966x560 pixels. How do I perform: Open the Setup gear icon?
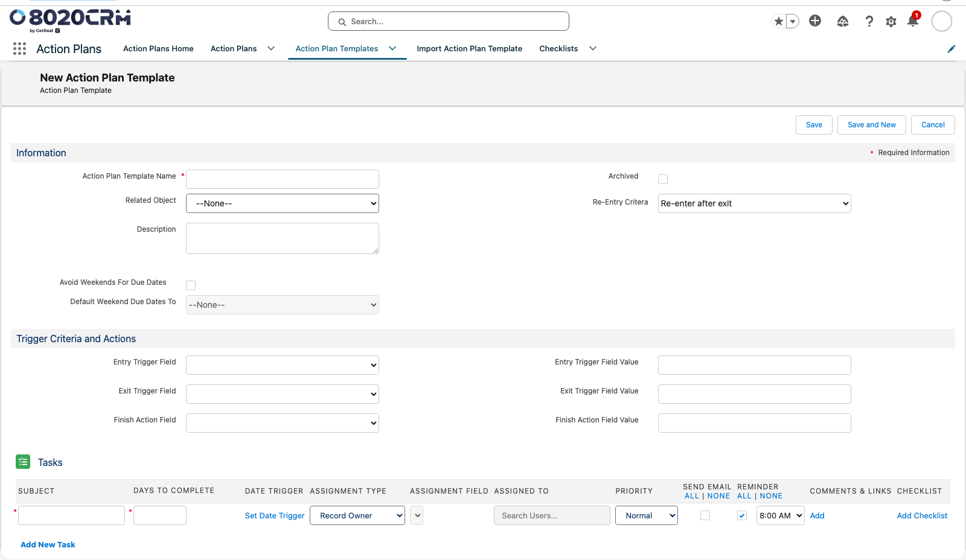pyautogui.click(x=891, y=22)
